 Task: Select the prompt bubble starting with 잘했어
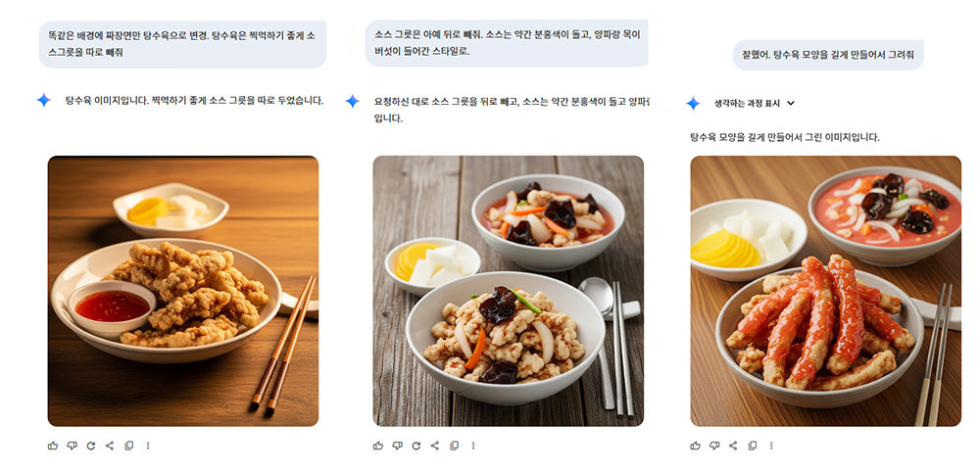coord(828,55)
